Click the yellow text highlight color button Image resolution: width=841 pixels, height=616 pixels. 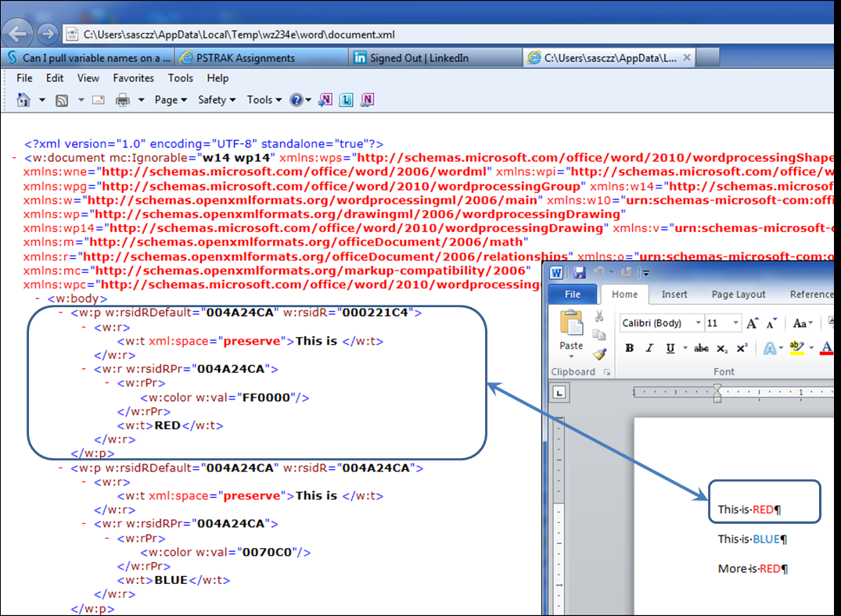tap(796, 349)
